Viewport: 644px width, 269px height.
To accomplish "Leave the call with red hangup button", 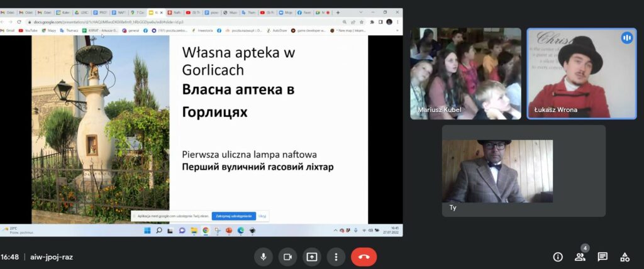I will 364,256.
